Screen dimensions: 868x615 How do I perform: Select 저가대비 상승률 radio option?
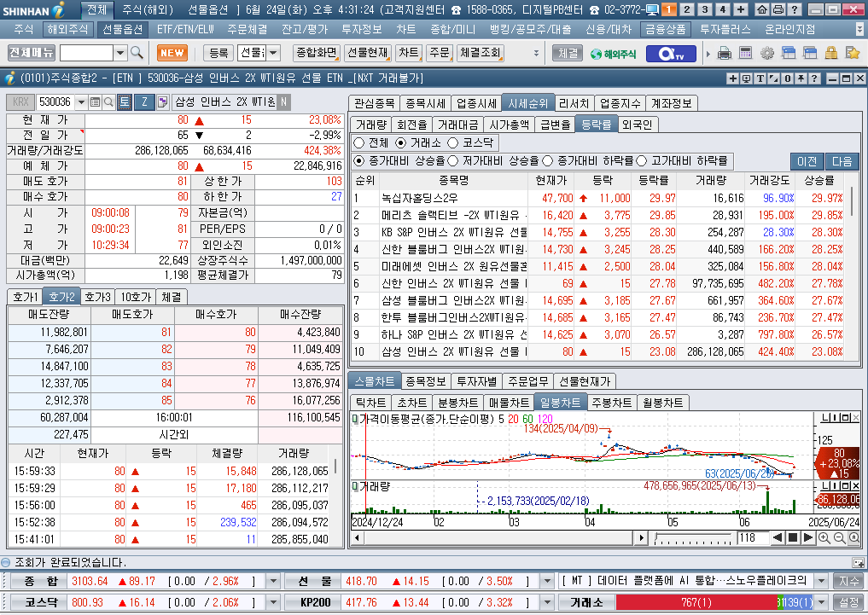tap(453, 161)
